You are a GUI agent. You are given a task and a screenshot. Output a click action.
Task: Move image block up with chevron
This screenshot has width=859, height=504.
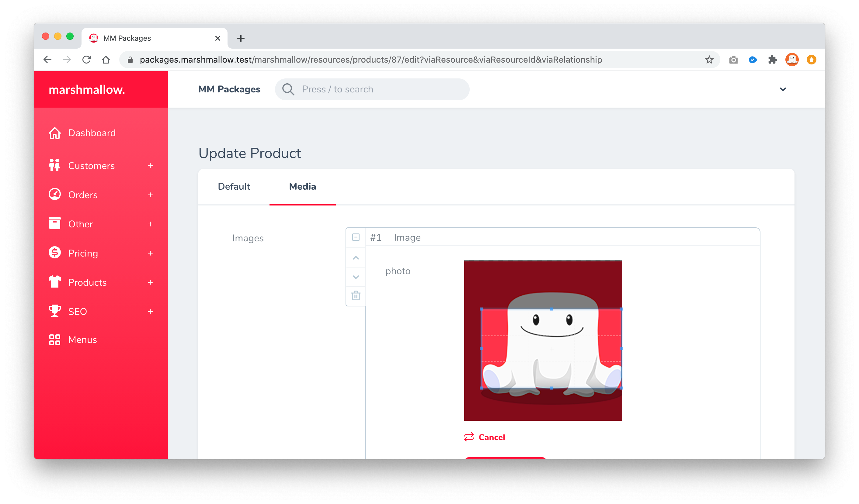pyautogui.click(x=356, y=258)
